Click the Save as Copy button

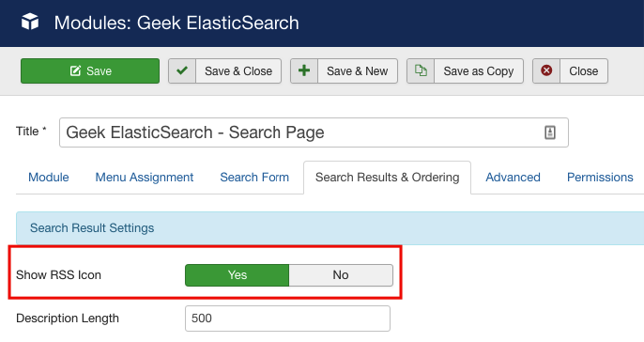(465, 71)
